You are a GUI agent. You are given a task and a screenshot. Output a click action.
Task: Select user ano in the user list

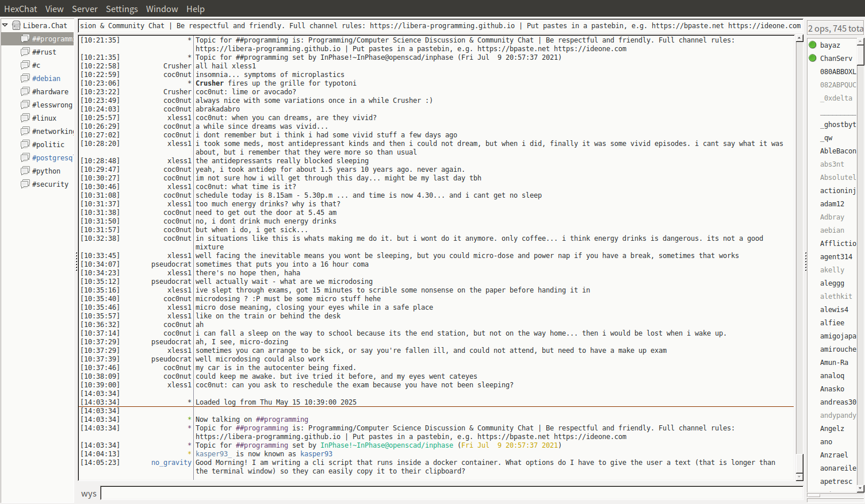click(x=826, y=441)
